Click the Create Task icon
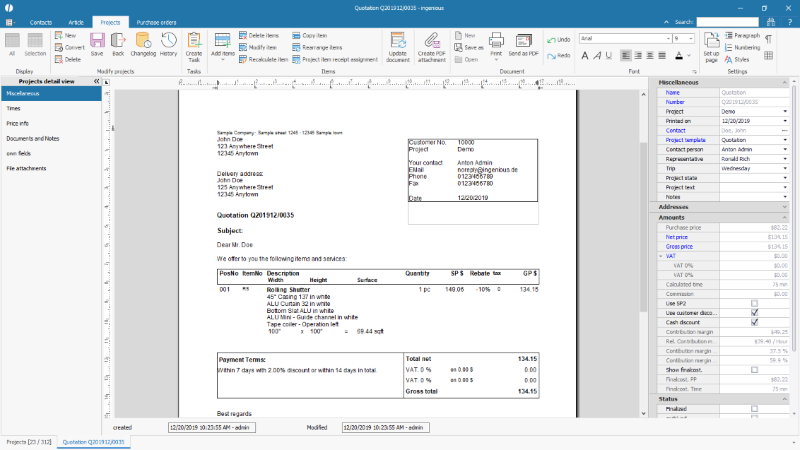The height and width of the screenshot is (450, 800). pyautogui.click(x=194, y=42)
